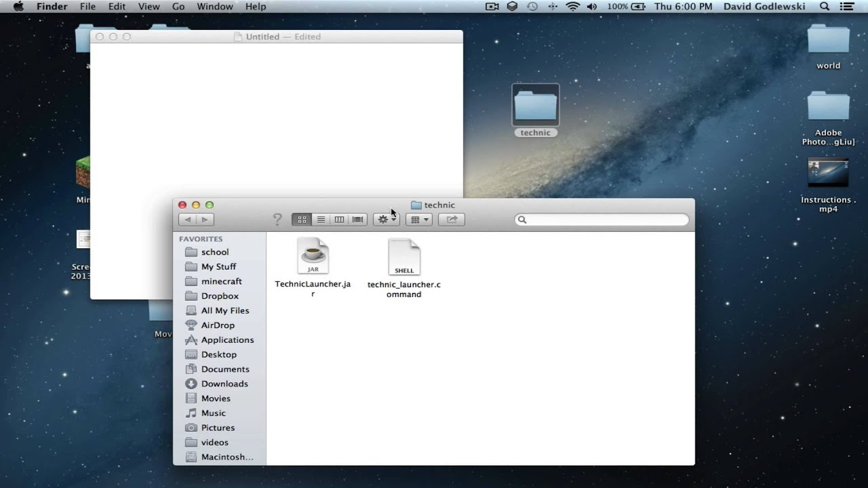Go to Desktop in sidebar
This screenshot has height=488, width=868.
pyautogui.click(x=220, y=354)
